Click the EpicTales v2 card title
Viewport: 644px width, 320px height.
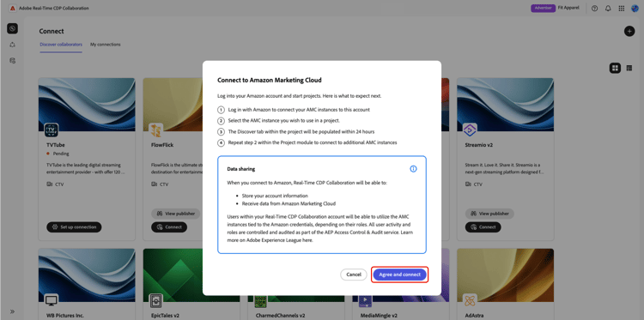click(166, 316)
